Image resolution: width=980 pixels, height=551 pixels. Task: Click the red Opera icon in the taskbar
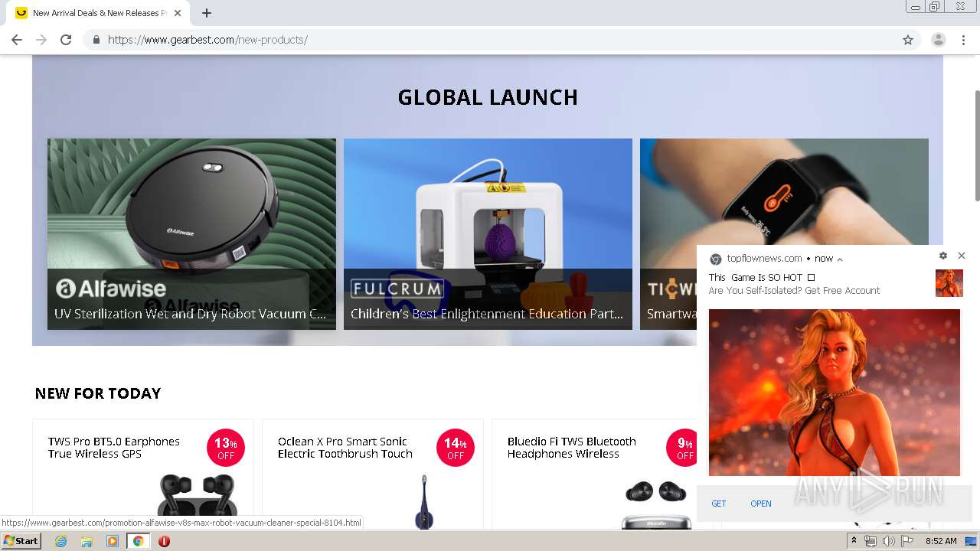pyautogui.click(x=164, y=541)
